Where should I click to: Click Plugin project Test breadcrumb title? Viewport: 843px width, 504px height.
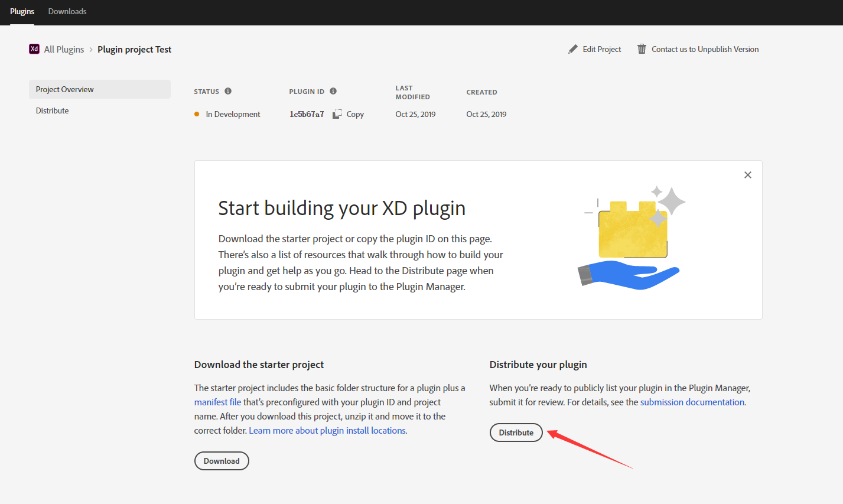pyautogui.click(x=135, y=50)
